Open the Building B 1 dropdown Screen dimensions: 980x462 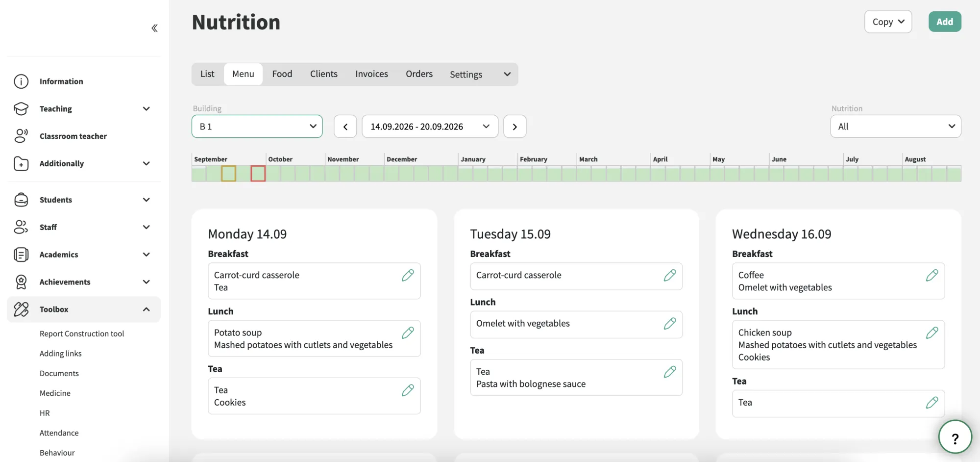point(257,127)
